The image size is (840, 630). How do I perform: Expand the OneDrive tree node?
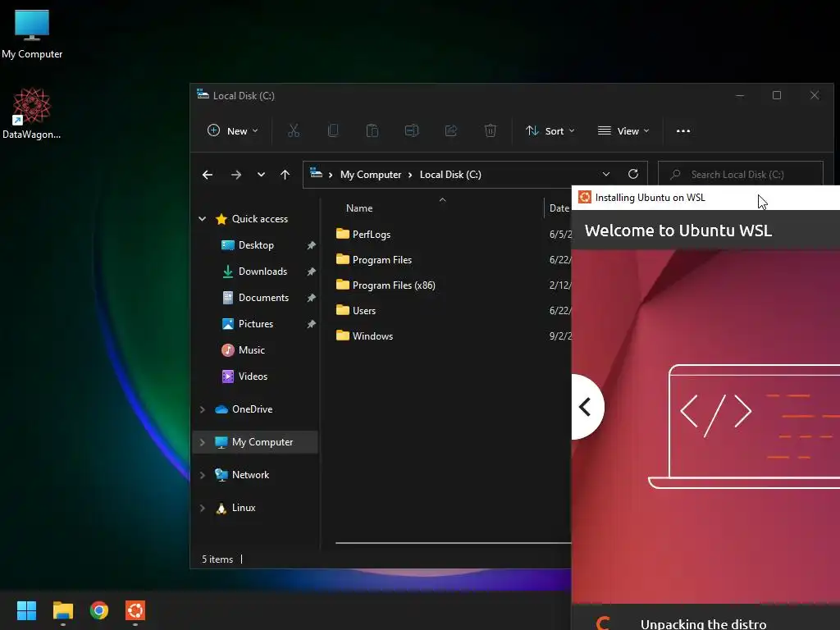coord(203,409)
